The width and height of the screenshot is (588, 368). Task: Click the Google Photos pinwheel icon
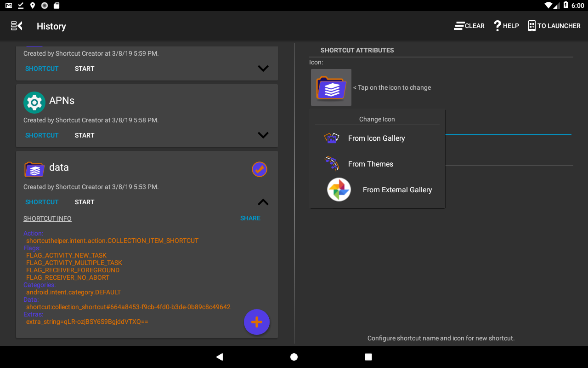(339, 190)
